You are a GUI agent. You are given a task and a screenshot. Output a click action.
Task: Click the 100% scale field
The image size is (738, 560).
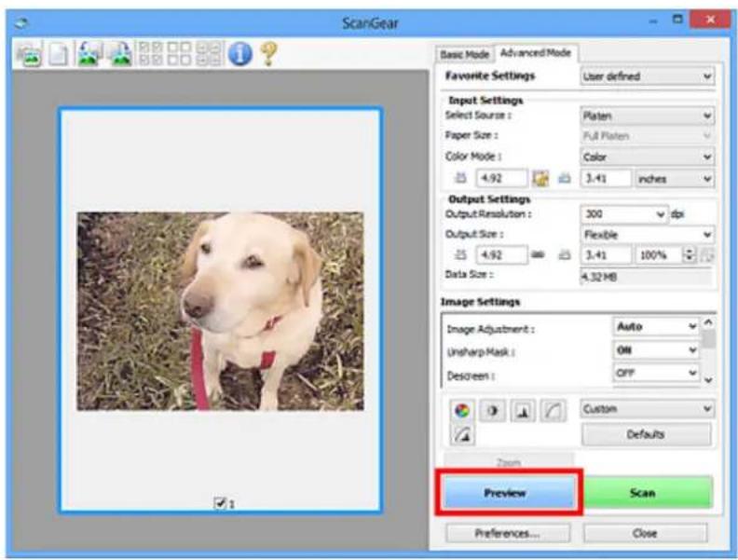pyautogui.click(x=658, y=255)
